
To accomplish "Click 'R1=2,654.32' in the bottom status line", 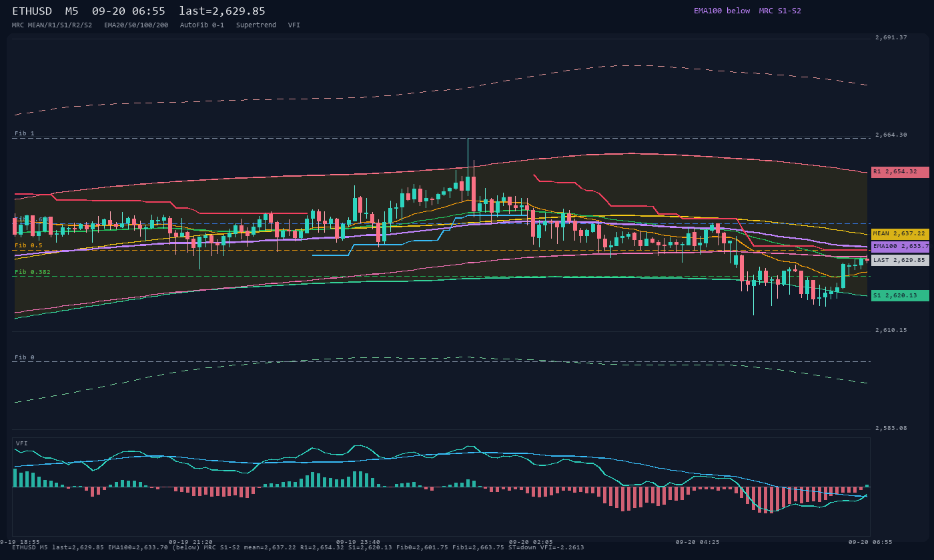I will [322, 547].
